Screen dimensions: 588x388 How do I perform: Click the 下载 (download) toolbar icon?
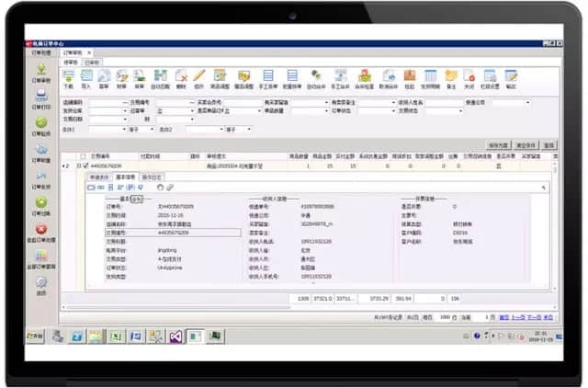tap(67, 78)
